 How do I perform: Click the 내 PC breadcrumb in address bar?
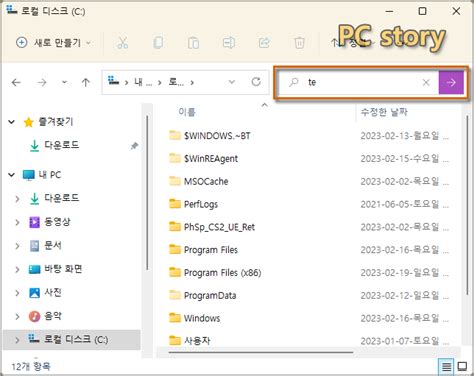(143, 82)
